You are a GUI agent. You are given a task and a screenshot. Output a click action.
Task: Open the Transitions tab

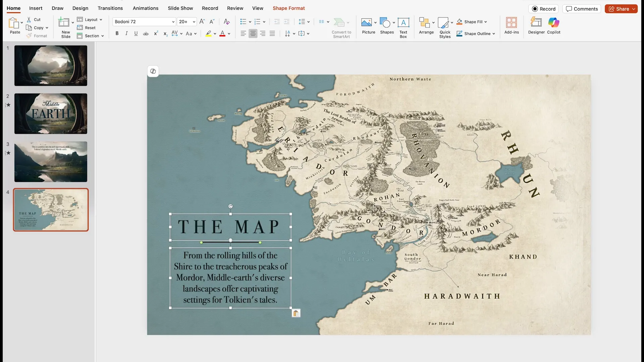[110, 8]
